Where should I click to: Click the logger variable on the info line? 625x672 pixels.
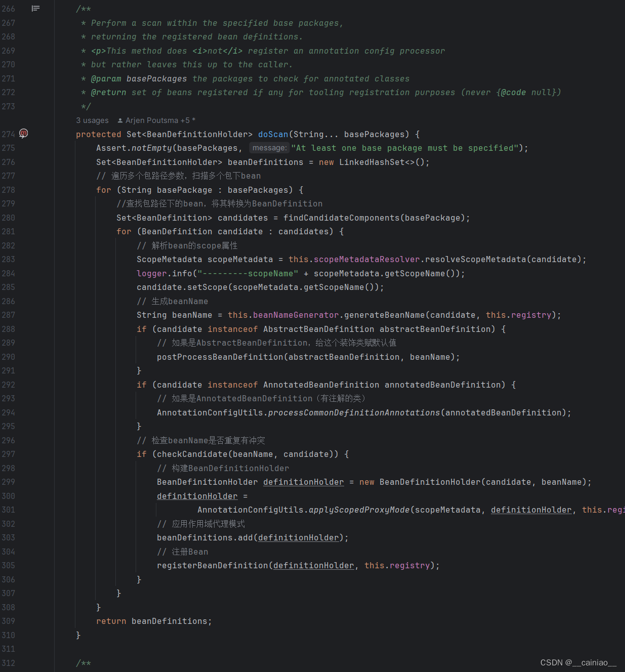(x=152, y=273)
